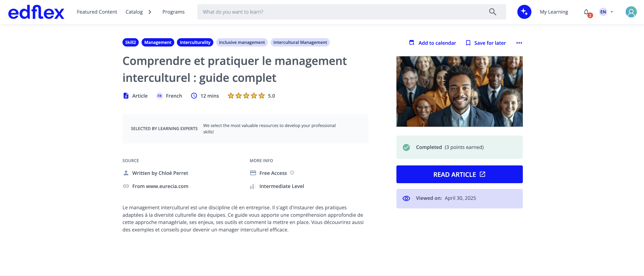Click the eye icon beside Viewed on
This screenshot has width=644, height=276.
(406, 198)
